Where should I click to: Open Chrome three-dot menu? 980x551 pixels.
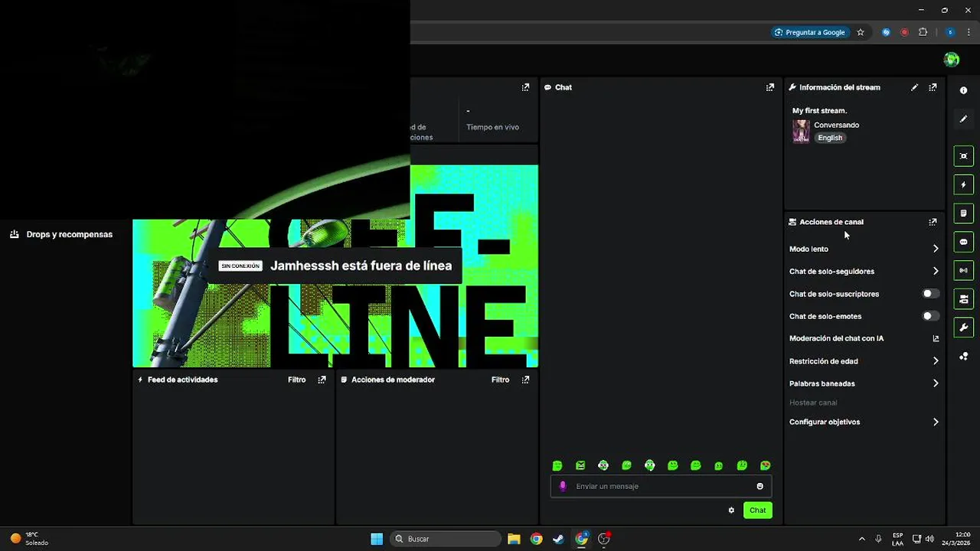tap(969, 32)
